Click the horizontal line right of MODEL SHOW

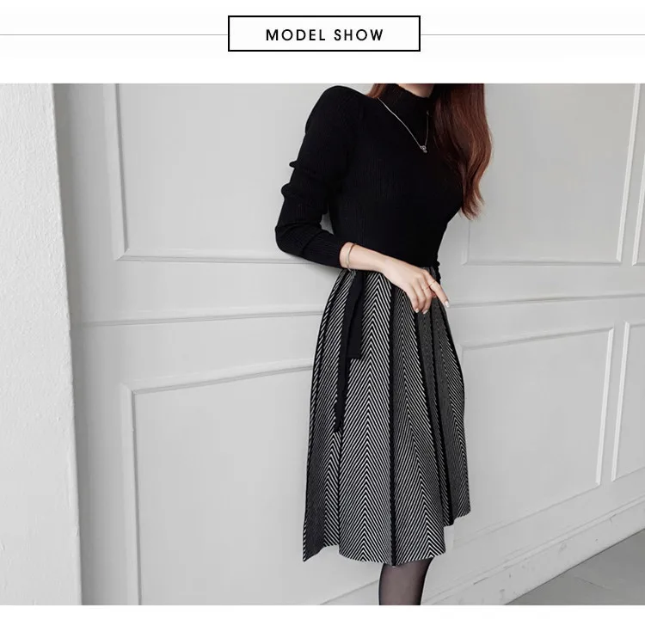tap(532, 35)
